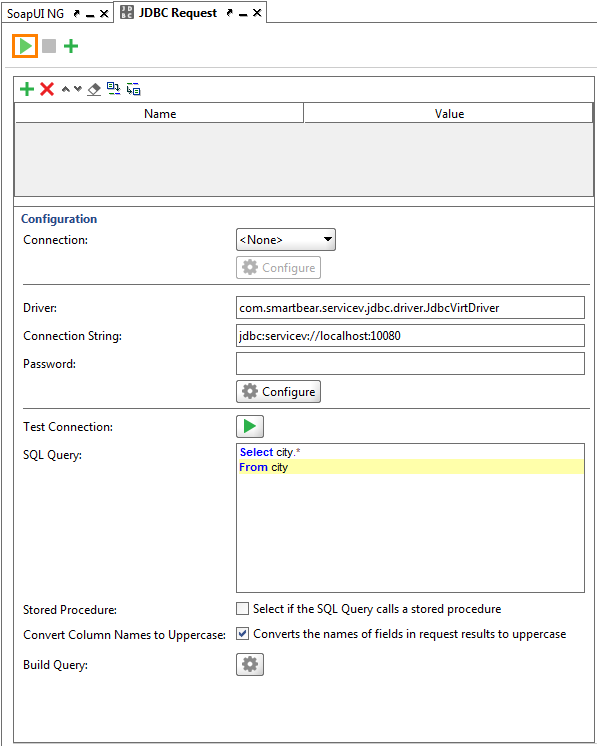Run the JDBC request with green play button

click(25, 46)
